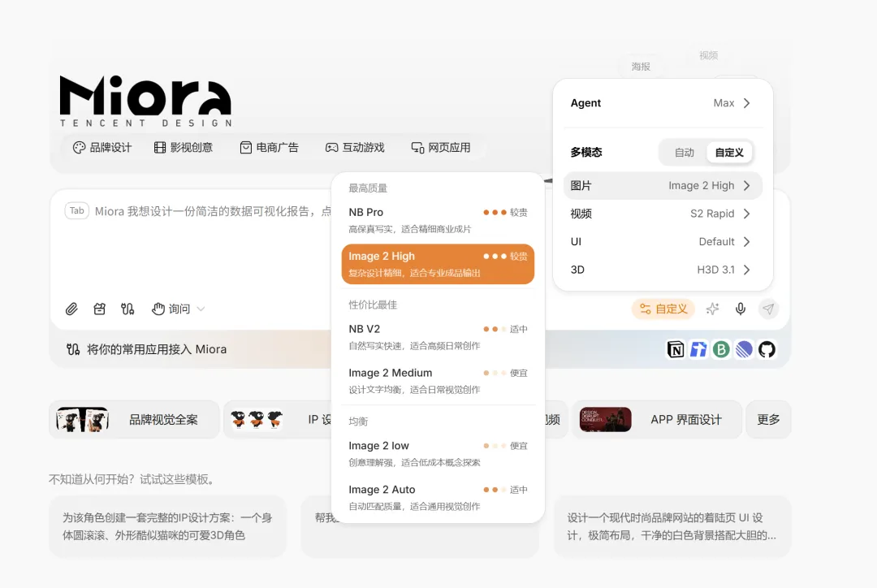Click the gift box icon in input toolbar
The width and height of the screenshot is (877, 588).
(100, 309)
